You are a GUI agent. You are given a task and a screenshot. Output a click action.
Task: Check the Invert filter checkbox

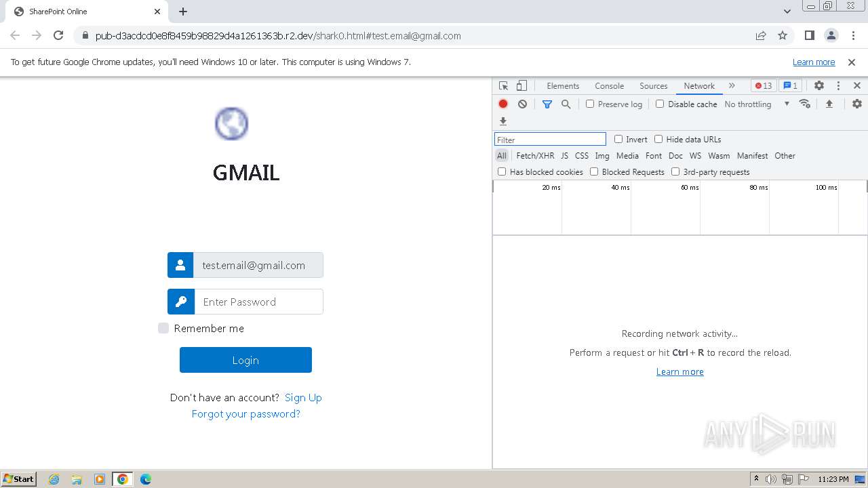coord(618,140)
